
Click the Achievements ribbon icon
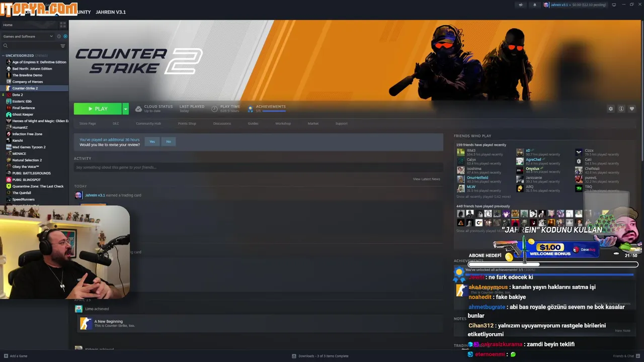pos(251,109)
